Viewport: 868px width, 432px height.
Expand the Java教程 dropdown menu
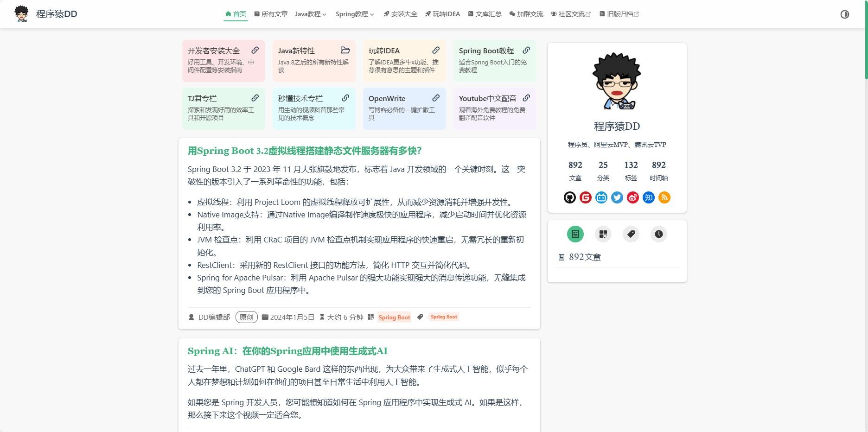311,14
